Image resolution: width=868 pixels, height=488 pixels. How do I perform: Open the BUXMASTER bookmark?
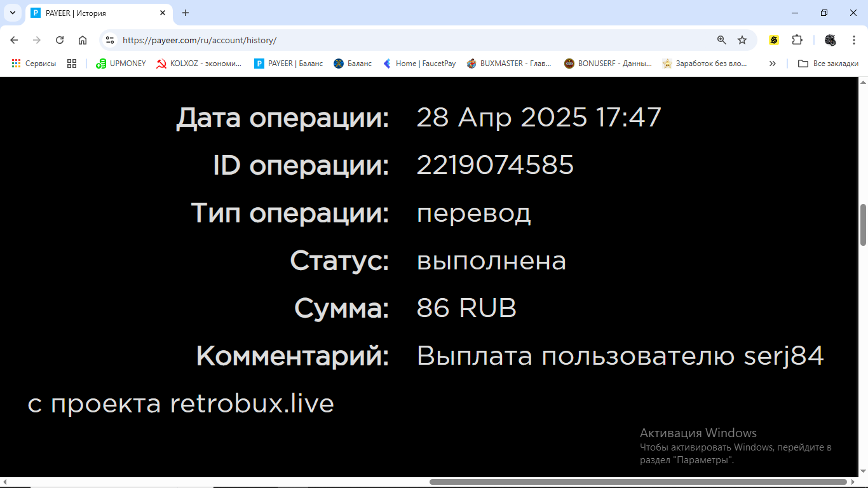[509, 64]
